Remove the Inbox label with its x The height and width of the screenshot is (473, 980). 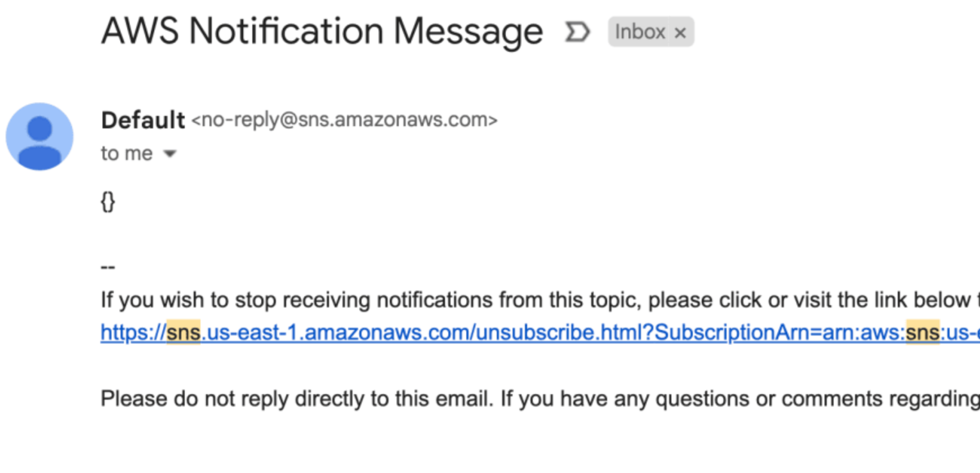click(680, 33)
